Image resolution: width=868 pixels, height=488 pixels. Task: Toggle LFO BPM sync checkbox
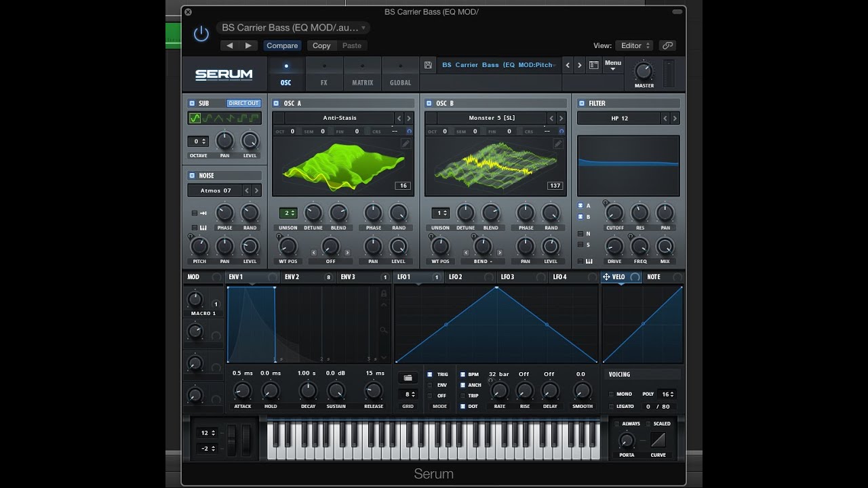coord(463,374)
